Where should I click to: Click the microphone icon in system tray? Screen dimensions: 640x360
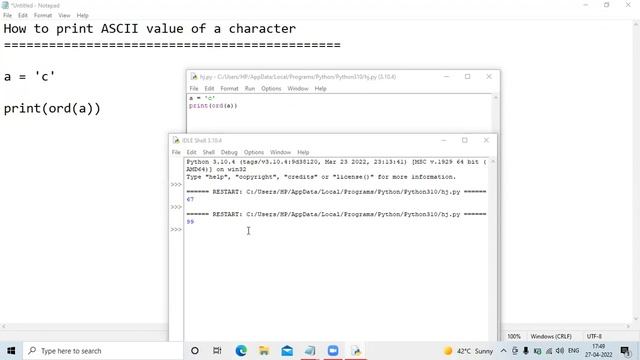point(526,351)
